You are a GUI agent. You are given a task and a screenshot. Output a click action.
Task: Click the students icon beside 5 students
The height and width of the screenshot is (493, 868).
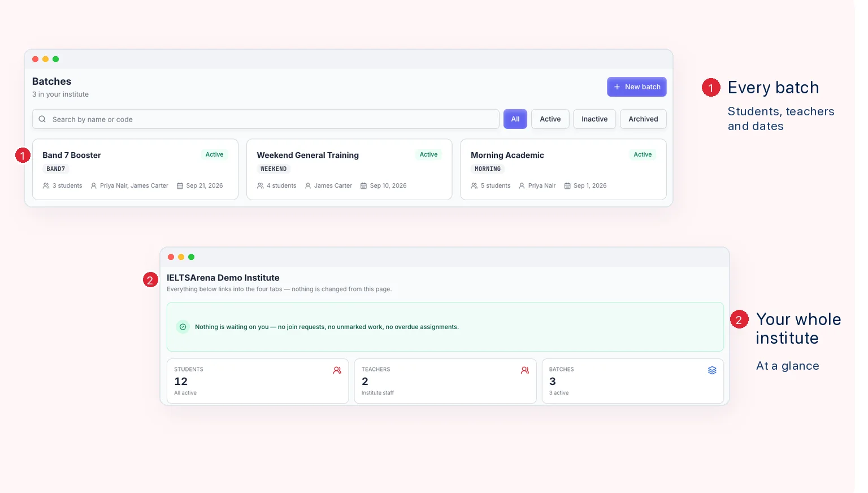pyautogui.click(x=474, y=185)
